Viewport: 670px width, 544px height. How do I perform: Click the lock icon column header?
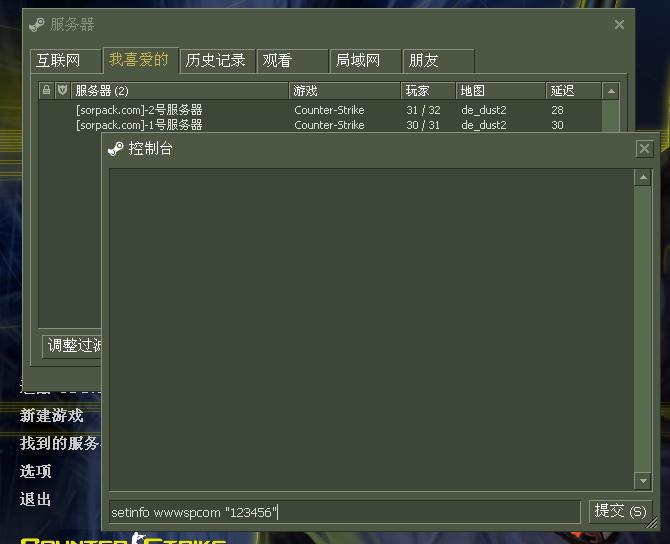pyautogui.click(x=46, y=91)
